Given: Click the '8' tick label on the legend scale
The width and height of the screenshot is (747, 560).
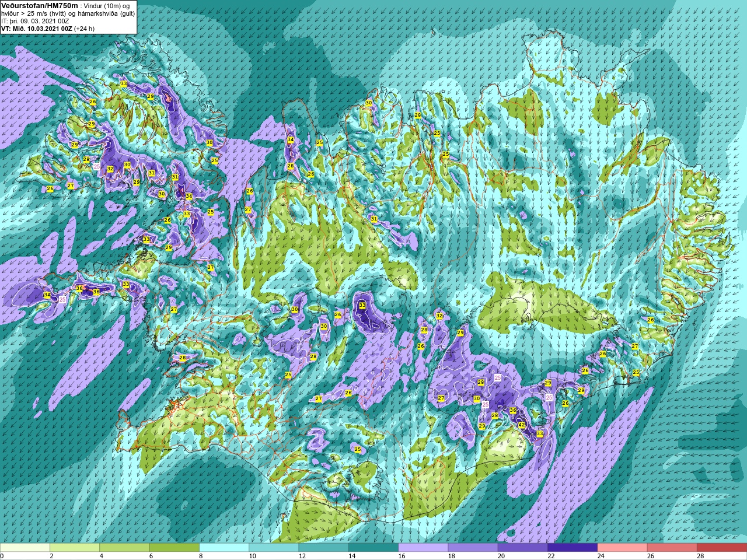Looking at the screenshot, I should pyautogui.click(x=201, y=556).
